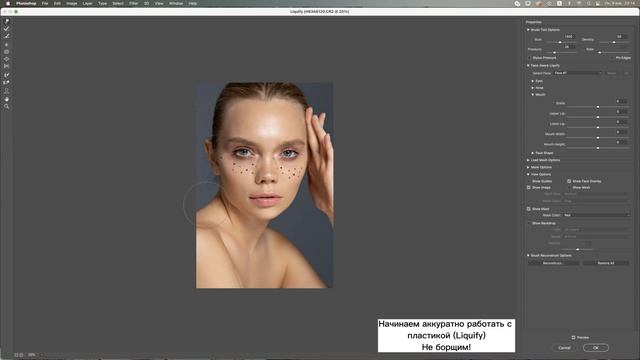
Task: Expand the Eyes section
Action: [533, 81]
